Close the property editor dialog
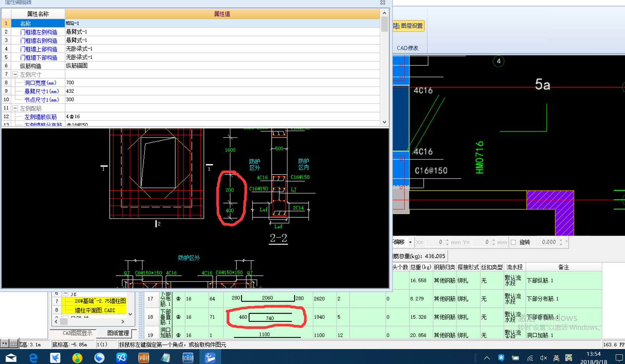This screenshot has height=364, width=625. (x=383, y=2)
